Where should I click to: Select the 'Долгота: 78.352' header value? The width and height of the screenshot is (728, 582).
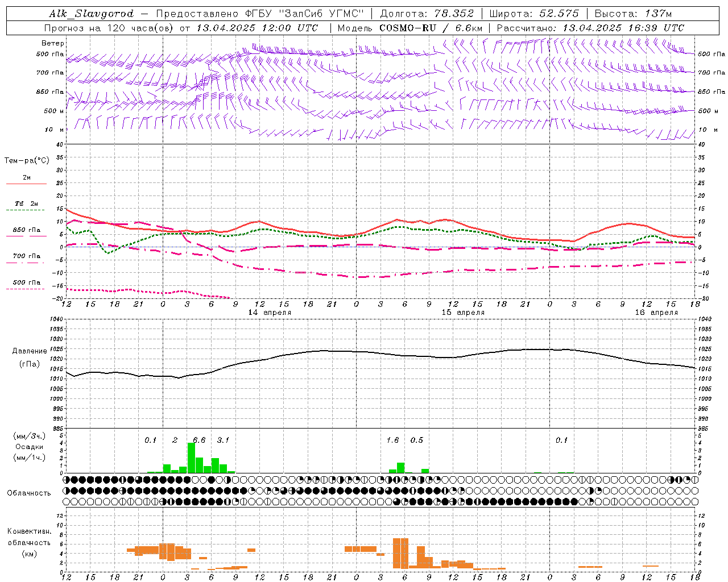pos(427,14)
